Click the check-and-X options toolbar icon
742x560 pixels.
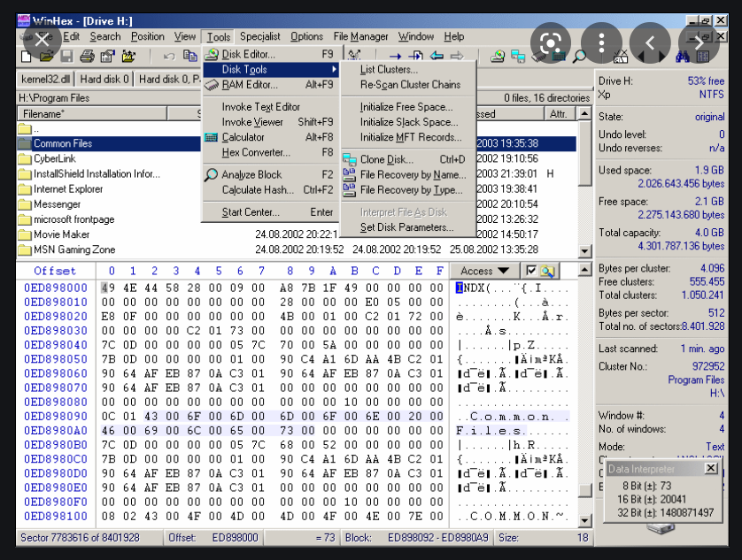point(620,57)
